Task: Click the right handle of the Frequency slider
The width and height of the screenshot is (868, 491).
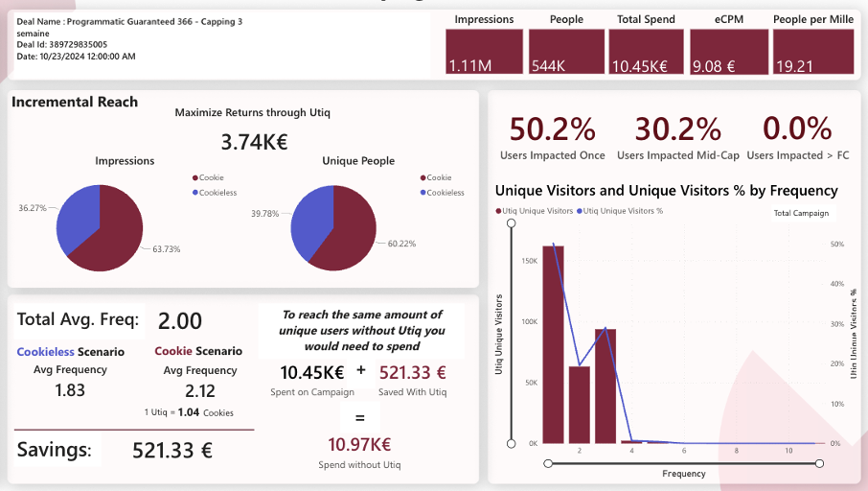Action: [x=820, y=463]
